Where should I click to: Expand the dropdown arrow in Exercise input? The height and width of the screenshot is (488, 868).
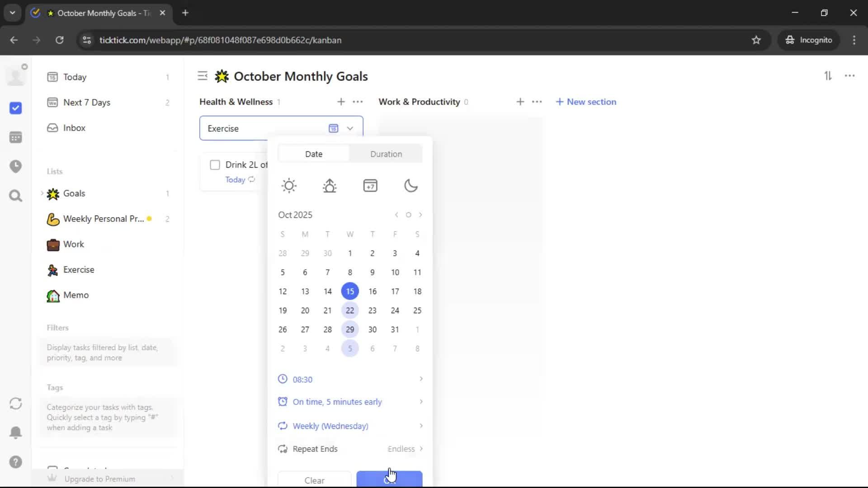[x=350, y=128]
